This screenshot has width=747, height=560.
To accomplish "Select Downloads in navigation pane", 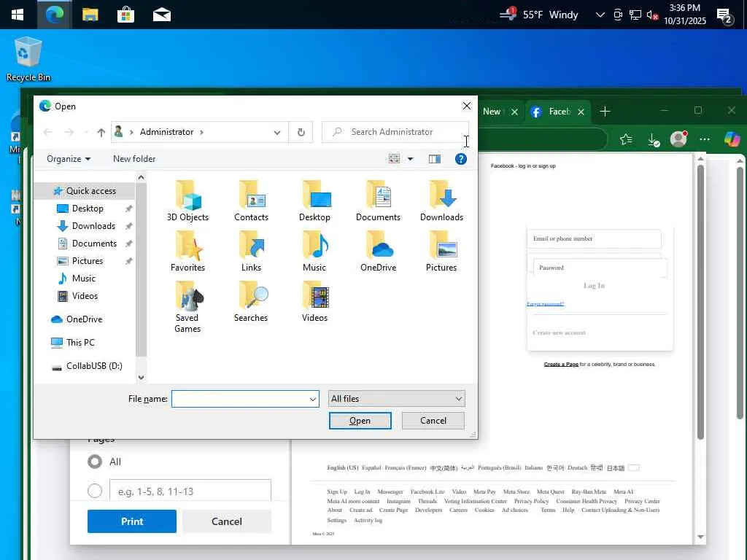I will point(93,226).
